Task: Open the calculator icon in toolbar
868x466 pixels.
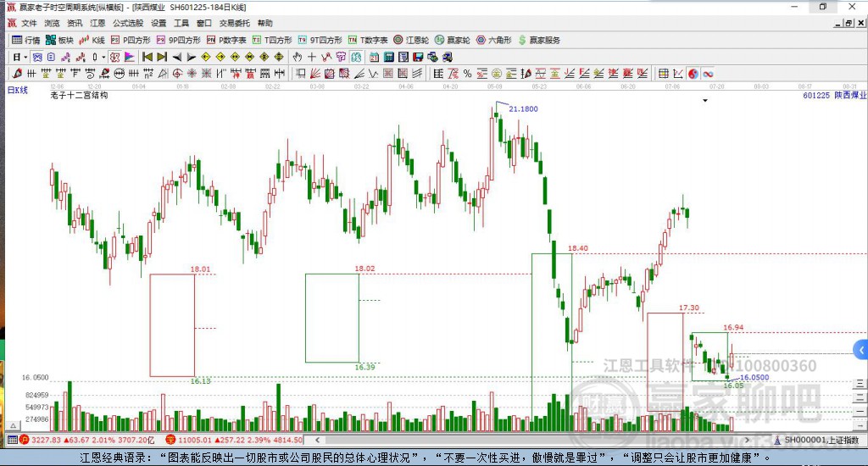Action: click(x=388, y=57)
